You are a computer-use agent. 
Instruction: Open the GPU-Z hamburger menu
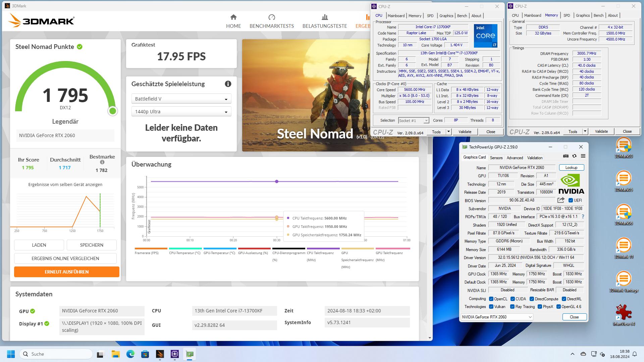pos(583,156)
